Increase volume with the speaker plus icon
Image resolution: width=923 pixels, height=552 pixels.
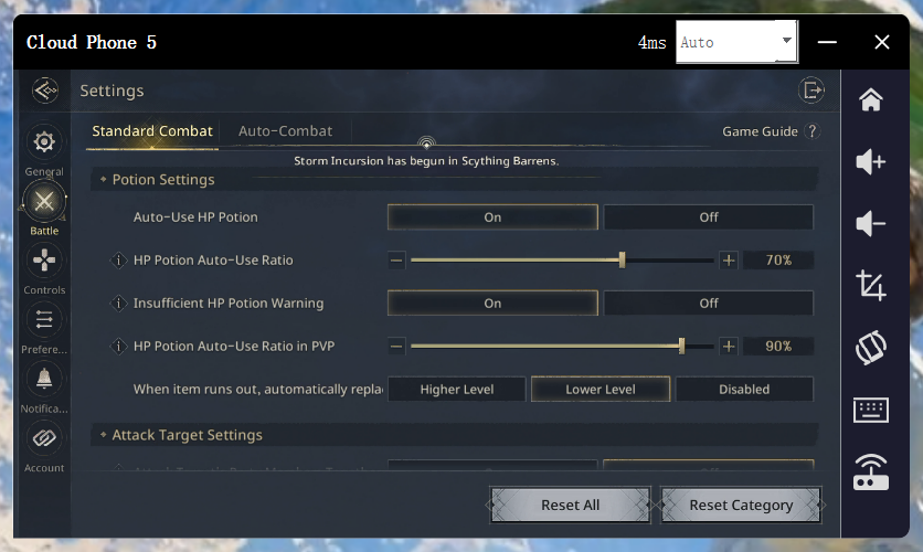[871, 162]
